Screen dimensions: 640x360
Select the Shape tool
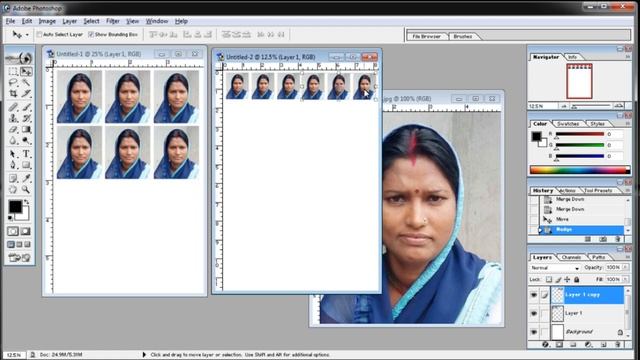pyautogui.click(x=27, y=165)
